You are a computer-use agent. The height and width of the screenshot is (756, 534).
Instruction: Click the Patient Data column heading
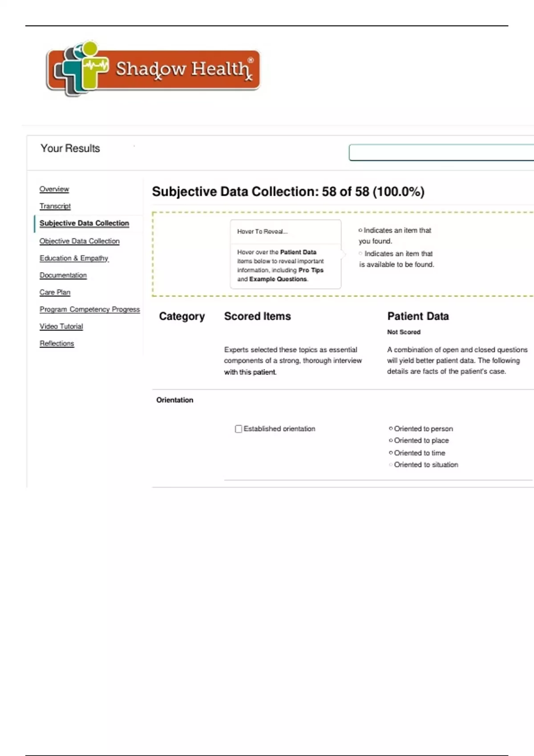418,316
